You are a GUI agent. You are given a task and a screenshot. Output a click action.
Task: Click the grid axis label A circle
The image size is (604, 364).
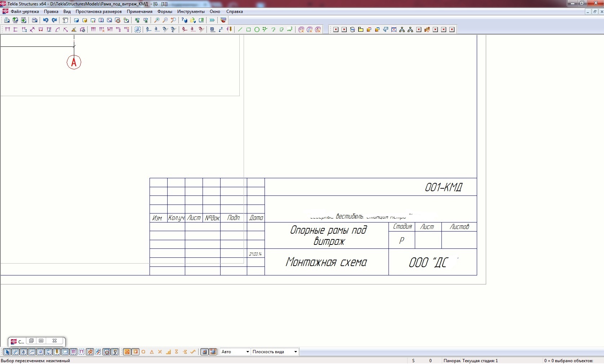(x=74, y=63)
